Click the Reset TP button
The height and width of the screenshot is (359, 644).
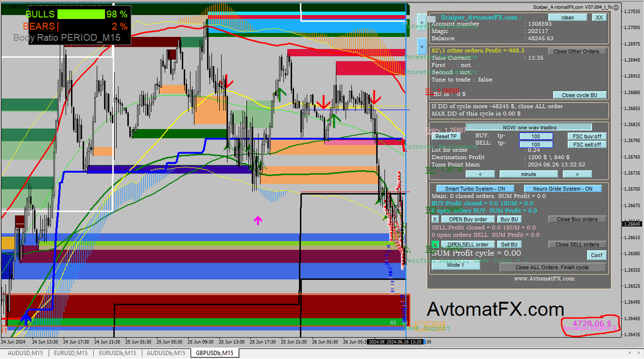click(446, 136)
